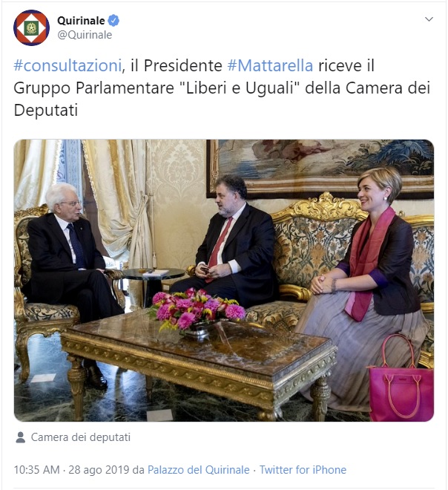Expand the tweet options chevron
Screen dimensions: 448x490
click(429, 19)
